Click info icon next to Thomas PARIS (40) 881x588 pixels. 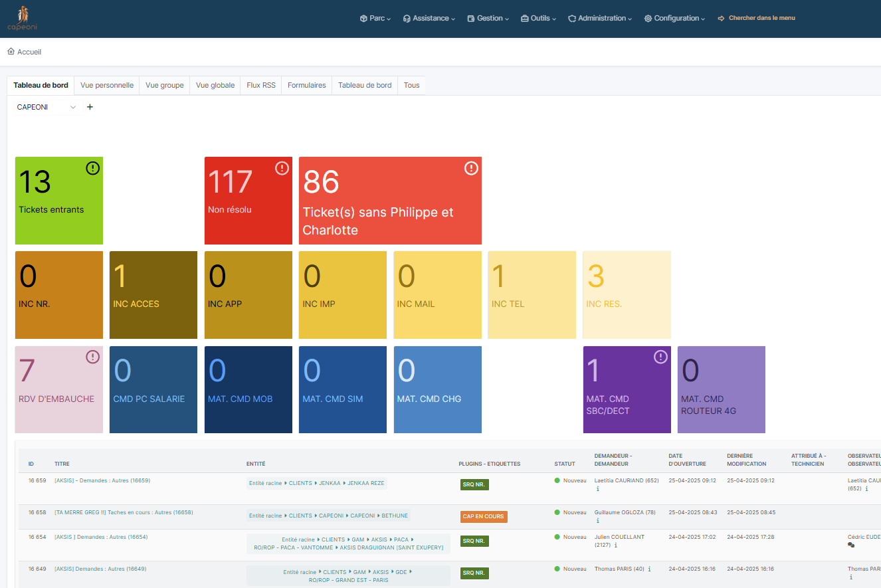point(649,569)
